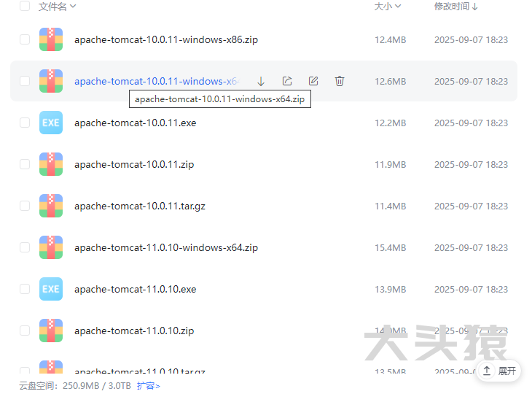532x394 pixels.
Task: Download apache-tomcat-10.0.11-windows-x64.zip via arrow icon
Action: (261, 81)
